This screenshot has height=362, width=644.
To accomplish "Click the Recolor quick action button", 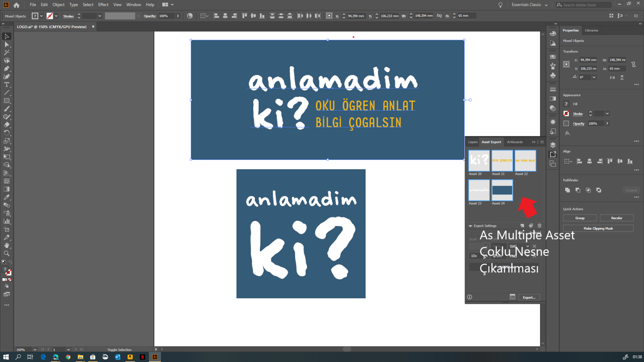I will 616,217.
